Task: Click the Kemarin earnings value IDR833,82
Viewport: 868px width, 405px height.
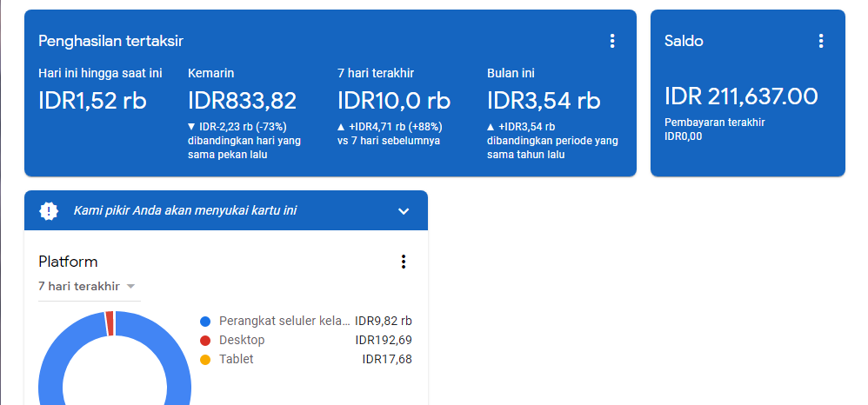Action: point(243,101)
